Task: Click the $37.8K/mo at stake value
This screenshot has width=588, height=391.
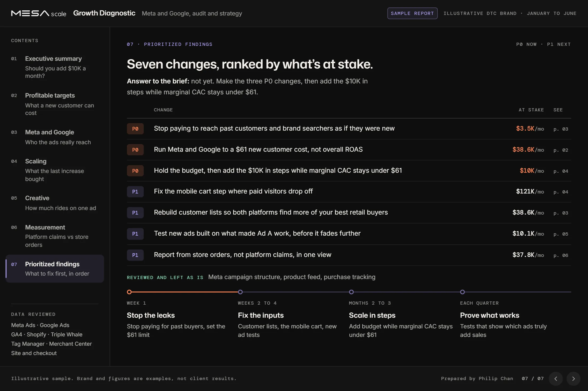Action: [528, 255]
